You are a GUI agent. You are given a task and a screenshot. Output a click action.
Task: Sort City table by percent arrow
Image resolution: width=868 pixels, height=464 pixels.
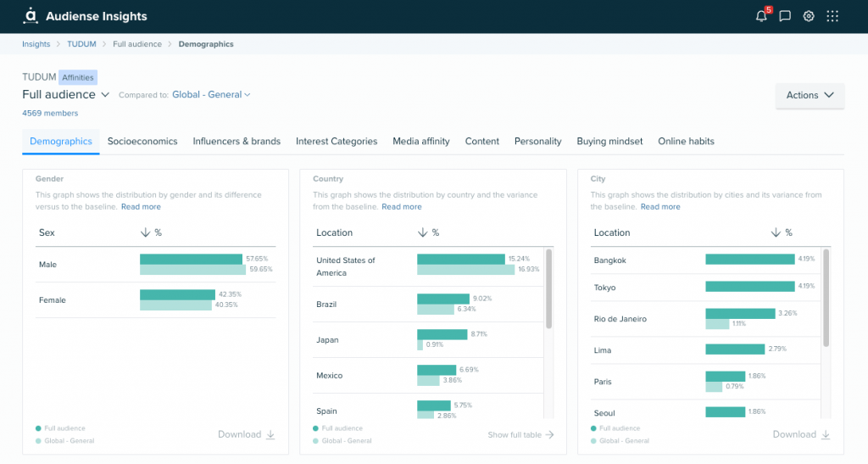point(776,232)
